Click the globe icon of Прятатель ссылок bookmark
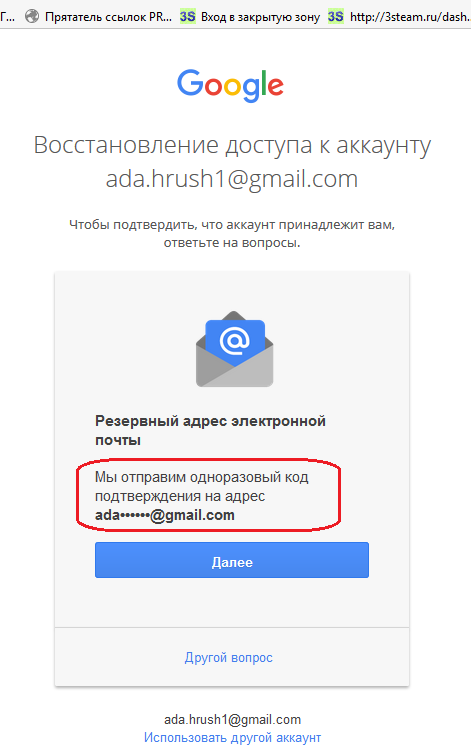The width and height of the screenshot is (471, 753). (32, 17)
